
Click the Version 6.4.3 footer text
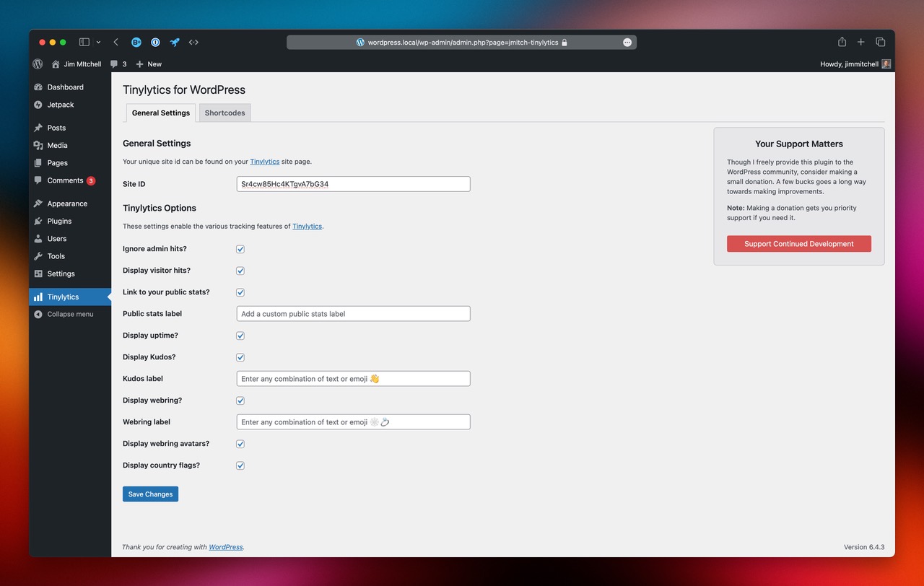tap(864, 547)
